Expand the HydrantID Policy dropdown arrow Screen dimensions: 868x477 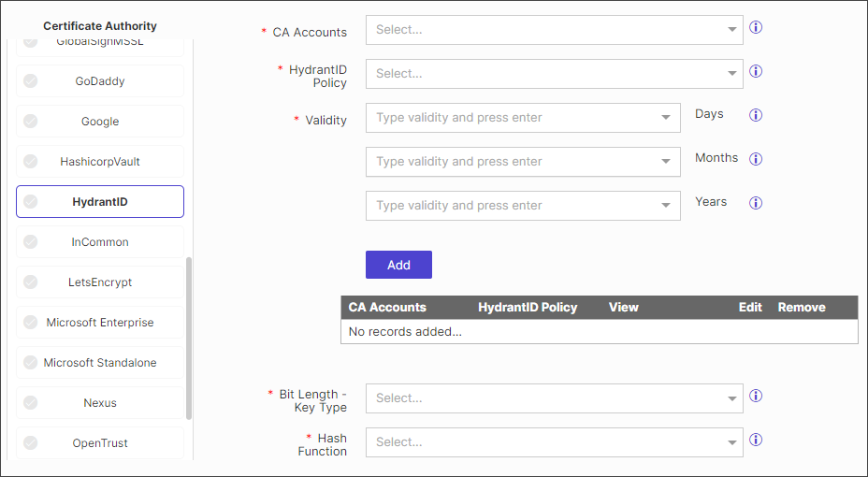coord(731,74)
